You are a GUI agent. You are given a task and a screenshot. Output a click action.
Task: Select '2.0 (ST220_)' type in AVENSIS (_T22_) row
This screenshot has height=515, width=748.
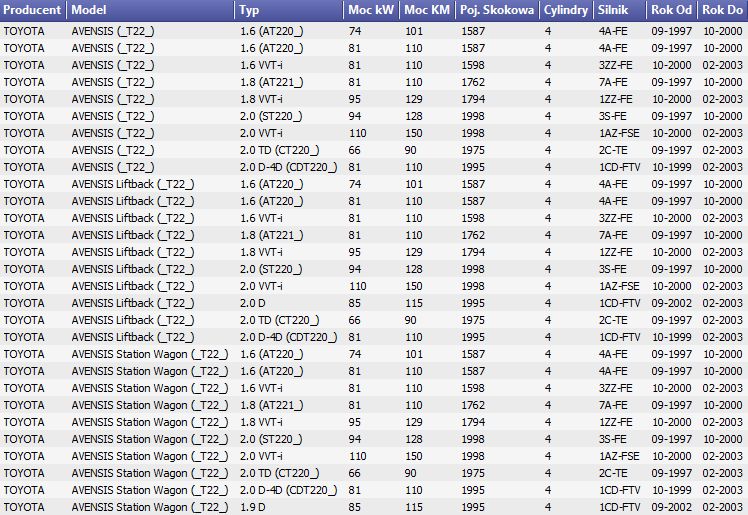point(271,116)
